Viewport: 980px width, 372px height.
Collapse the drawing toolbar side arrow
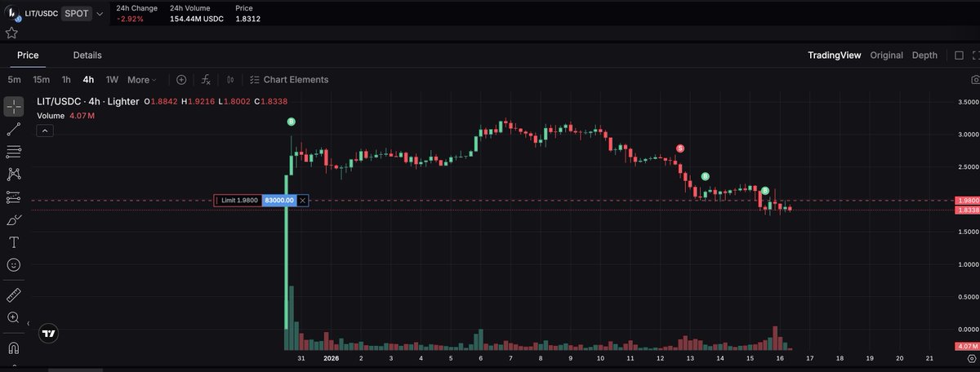click(x=29, y=324)
